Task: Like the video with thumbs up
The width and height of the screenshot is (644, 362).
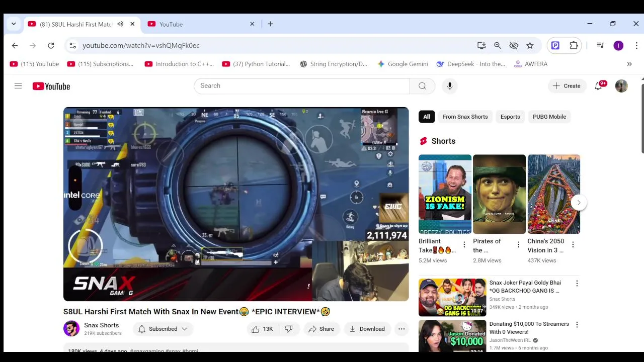Action: point(262,329)
